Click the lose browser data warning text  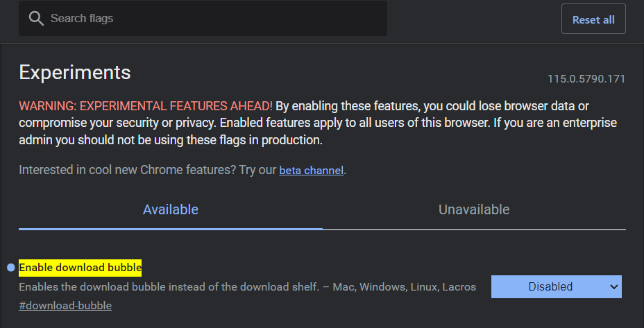pyautogui.click(x=500, y=106)
